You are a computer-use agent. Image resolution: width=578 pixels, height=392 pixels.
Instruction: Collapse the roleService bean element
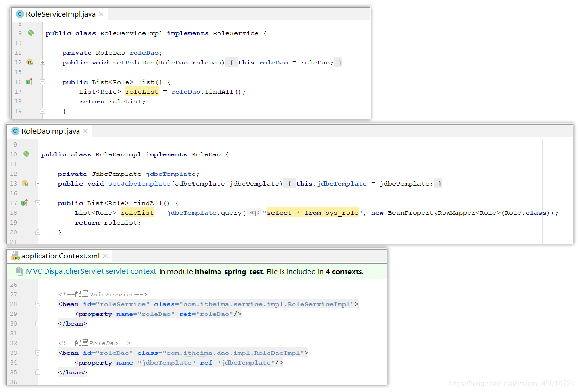tap(38, 304)
